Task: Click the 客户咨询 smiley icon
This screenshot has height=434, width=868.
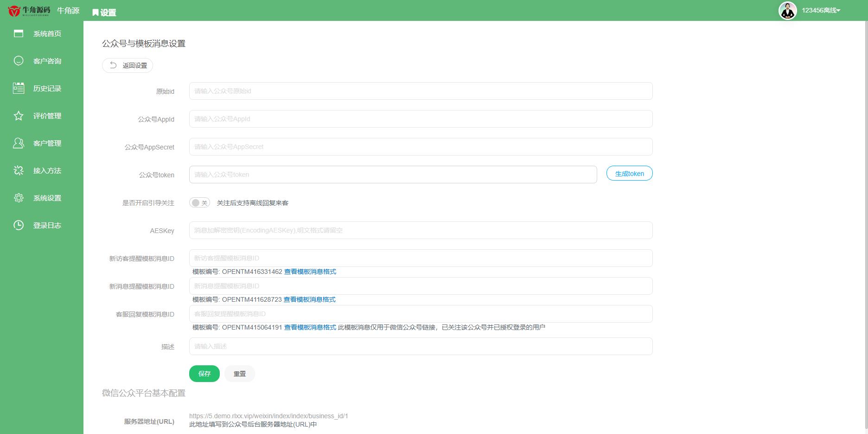Action: [19, 61]
